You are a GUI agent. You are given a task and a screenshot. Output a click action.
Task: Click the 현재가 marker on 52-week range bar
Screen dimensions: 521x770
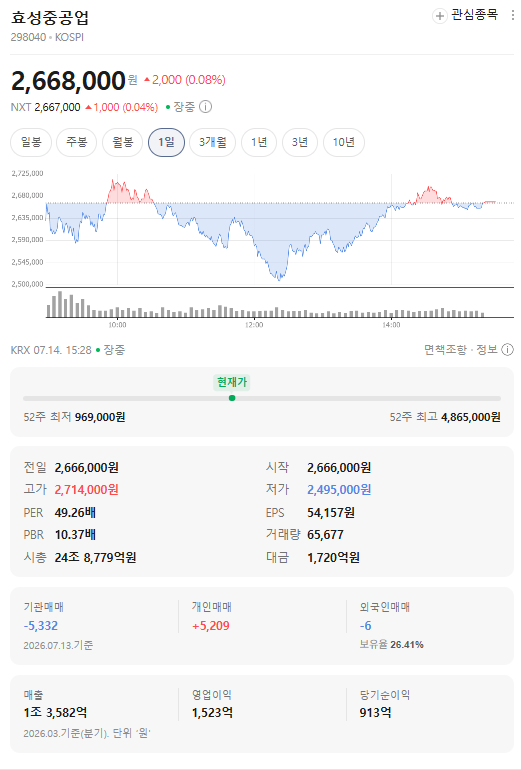coord(232,398)
